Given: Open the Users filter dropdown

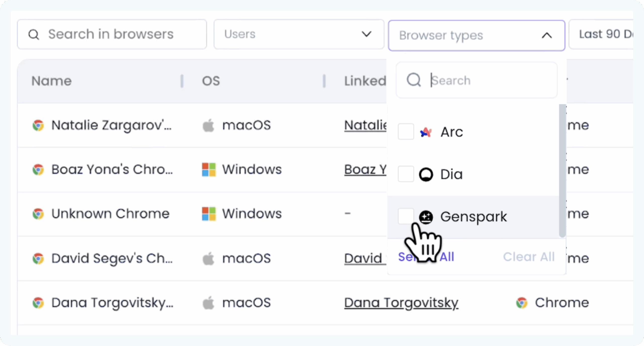Looking at the screenshot, I should (299, 34).
